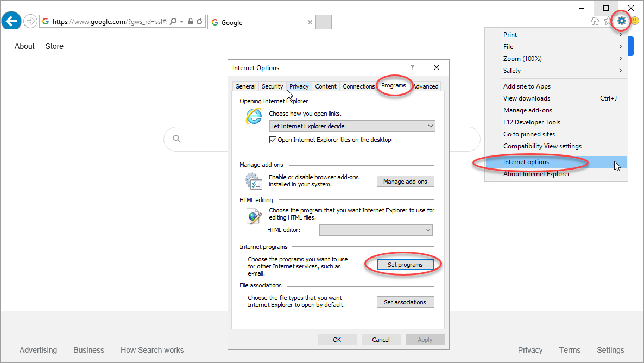The image size is (644, 363).
Task: Open the Google Settings footer link
Action: [x=610, y=351]
